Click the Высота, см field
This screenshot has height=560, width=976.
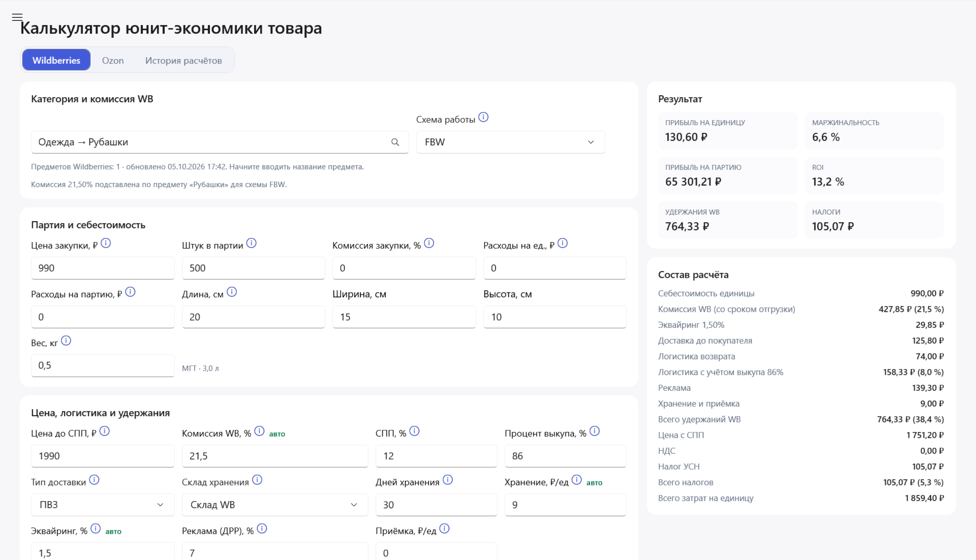(555, 317)
